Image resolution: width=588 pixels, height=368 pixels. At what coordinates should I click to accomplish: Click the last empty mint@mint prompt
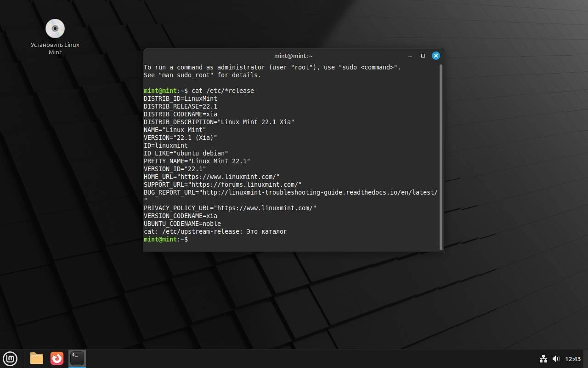(x=166, y=239)
